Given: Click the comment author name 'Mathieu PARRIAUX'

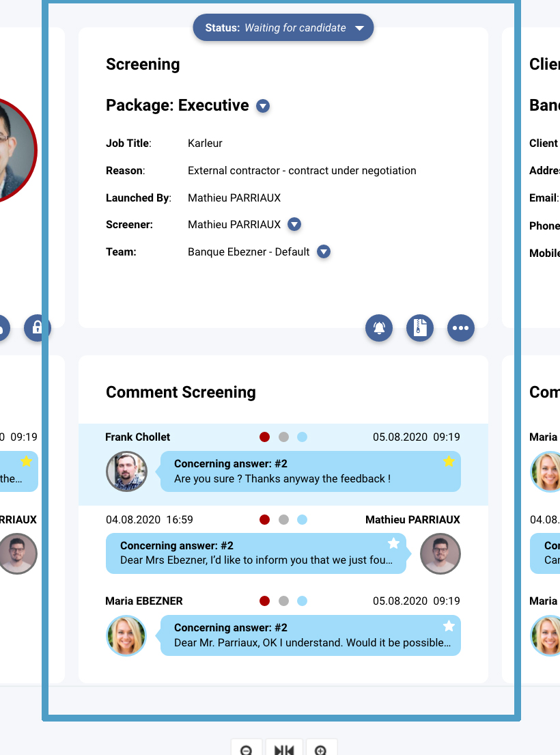Looking at the screenshot, I should tap(412, 519).
